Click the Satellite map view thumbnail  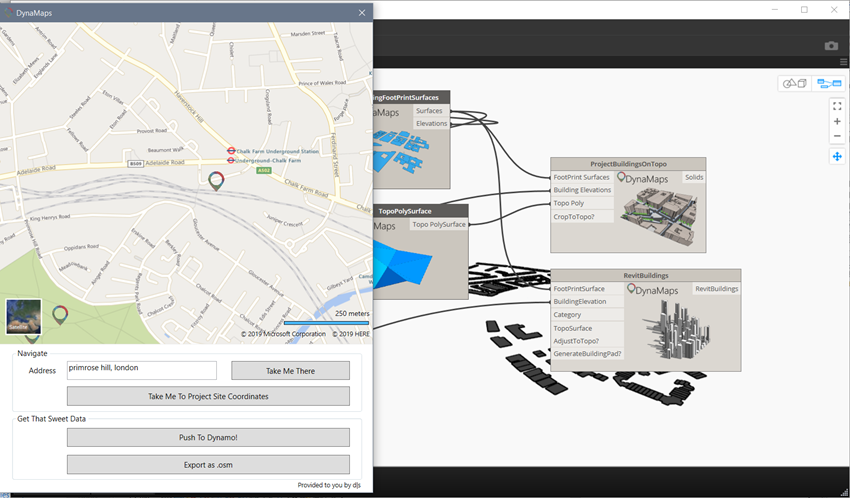coord(23,316)
